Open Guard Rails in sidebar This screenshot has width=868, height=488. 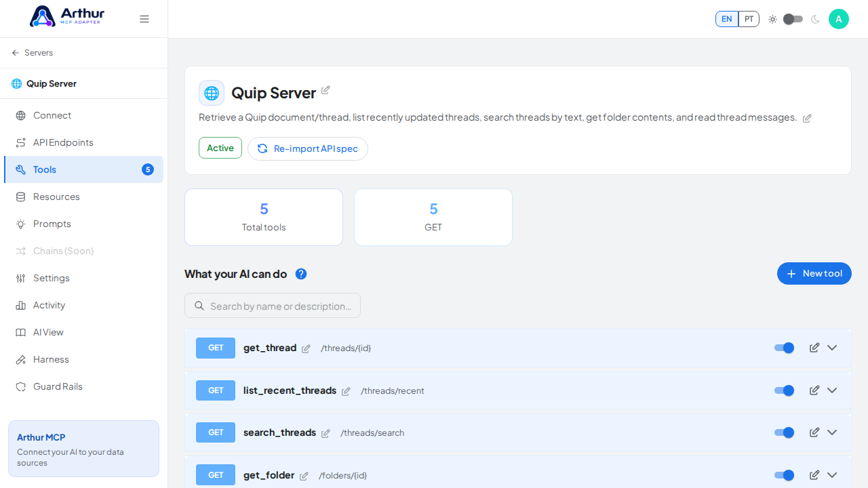tap(83, 386)
